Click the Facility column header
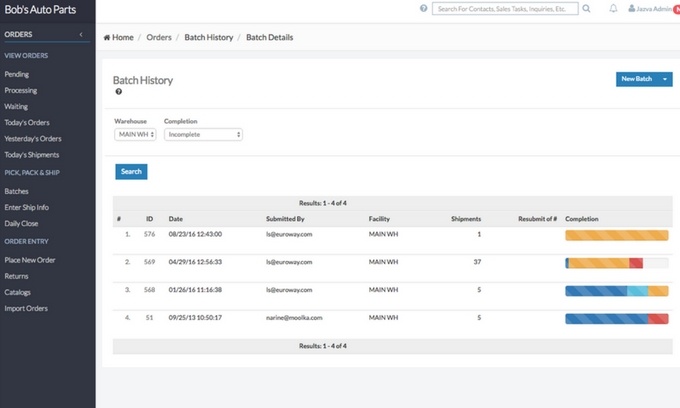The height and width of the screenshot is (408, 680). (x=379, y=219)
